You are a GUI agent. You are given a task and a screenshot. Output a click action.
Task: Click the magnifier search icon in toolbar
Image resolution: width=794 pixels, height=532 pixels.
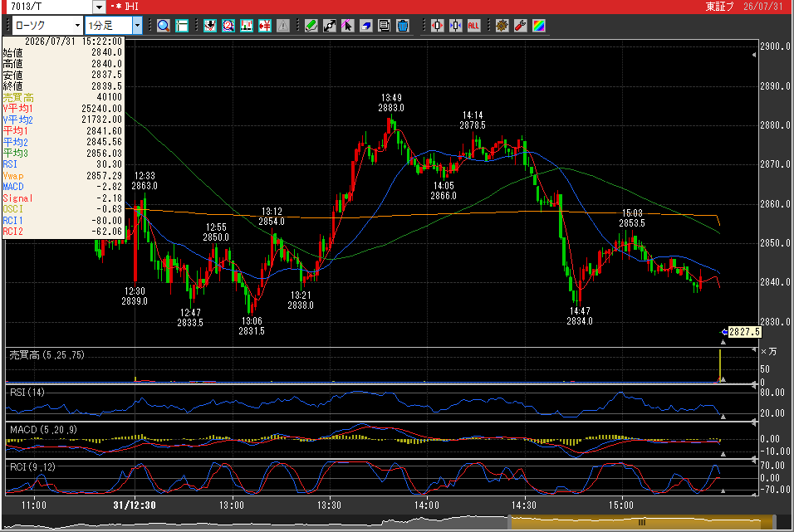click(163, 25)
